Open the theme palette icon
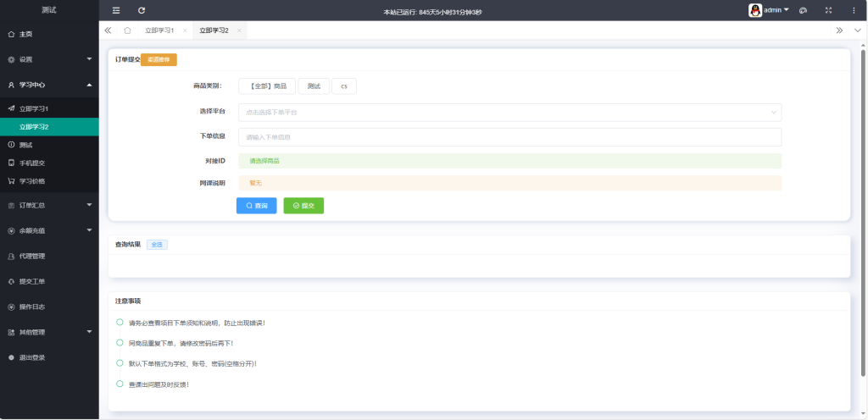868x420 pixels. point(803,10)
